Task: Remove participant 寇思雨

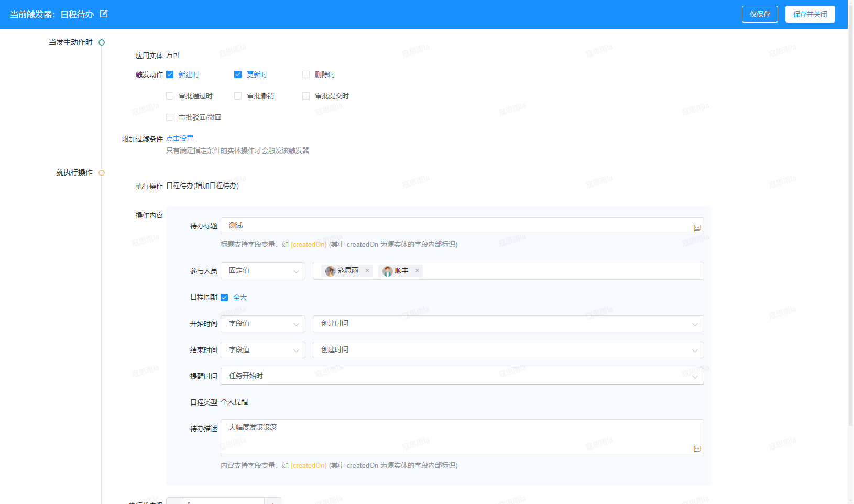Action: pos(367,271)
